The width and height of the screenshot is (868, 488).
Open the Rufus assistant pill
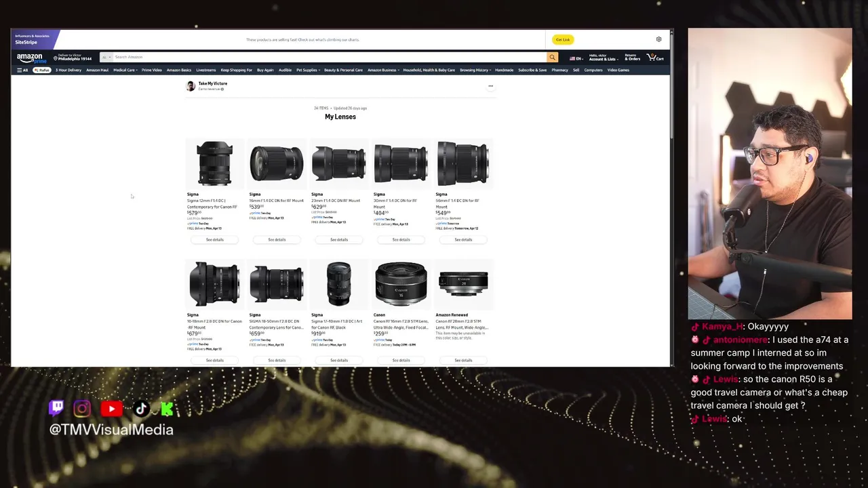pos(42,70)
